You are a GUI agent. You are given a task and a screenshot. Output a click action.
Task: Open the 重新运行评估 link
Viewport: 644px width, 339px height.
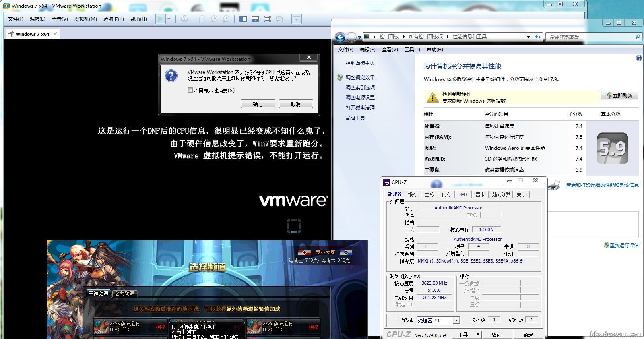tap(623, 245)
